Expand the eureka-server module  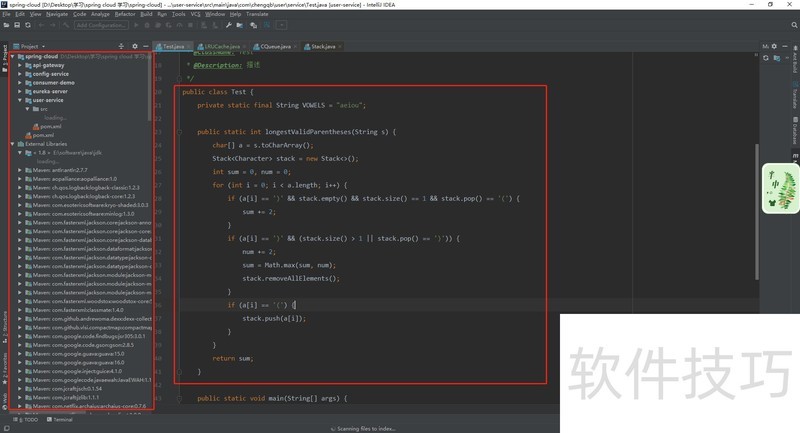click(x=20, y=91)
